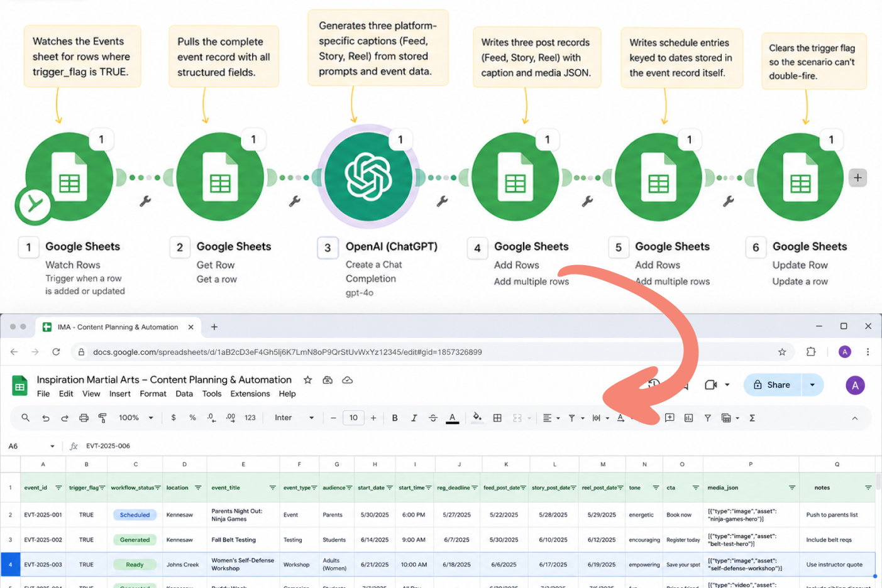Viewport: 882px width, 588px height.
Task: Open module 6 Update Row in the scenario
Action: 800,177
